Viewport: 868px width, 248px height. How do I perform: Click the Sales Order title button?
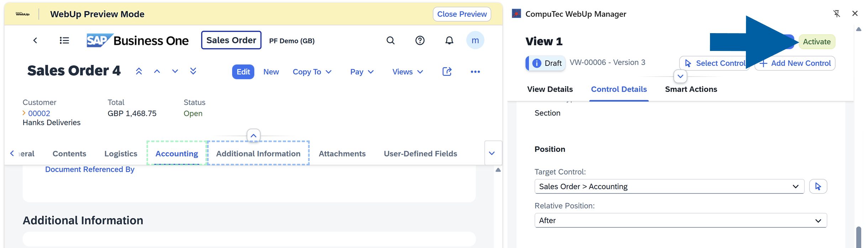click(231, 40)
